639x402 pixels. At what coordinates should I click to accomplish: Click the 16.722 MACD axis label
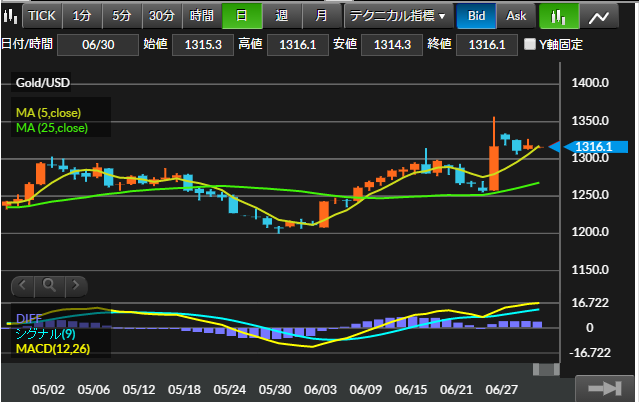(x=590, y=303)
